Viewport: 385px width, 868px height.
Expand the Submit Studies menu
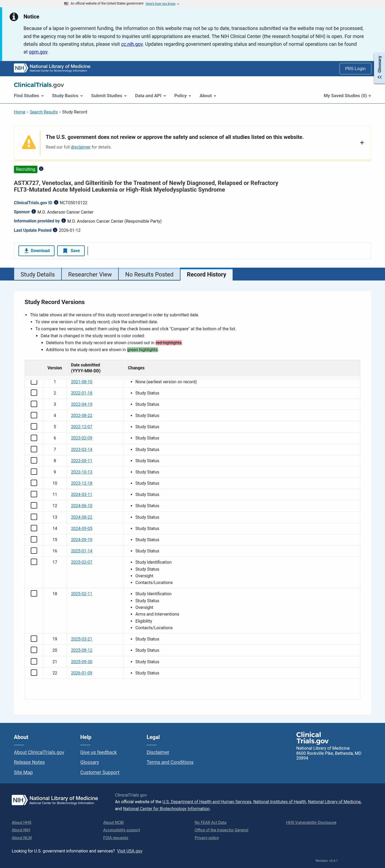coord(109,96)
